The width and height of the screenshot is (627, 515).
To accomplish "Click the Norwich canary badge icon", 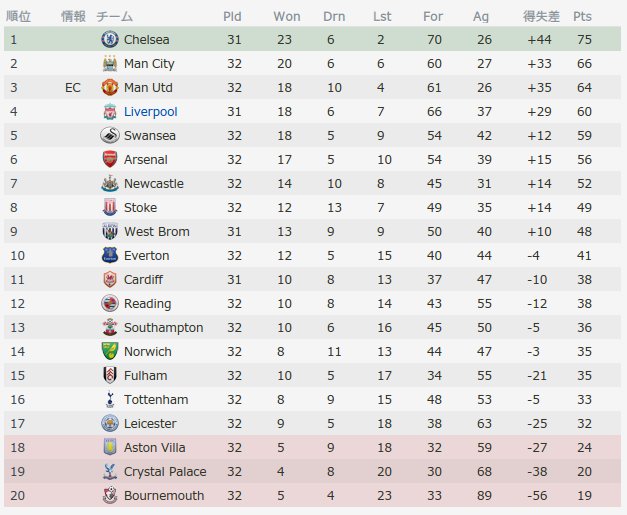I will point(110,351).
